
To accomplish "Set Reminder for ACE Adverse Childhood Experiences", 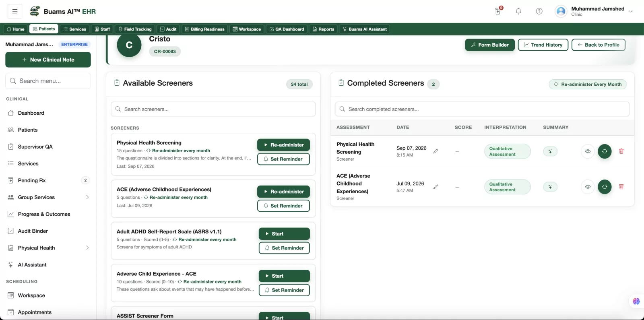I will pos(283,206).
